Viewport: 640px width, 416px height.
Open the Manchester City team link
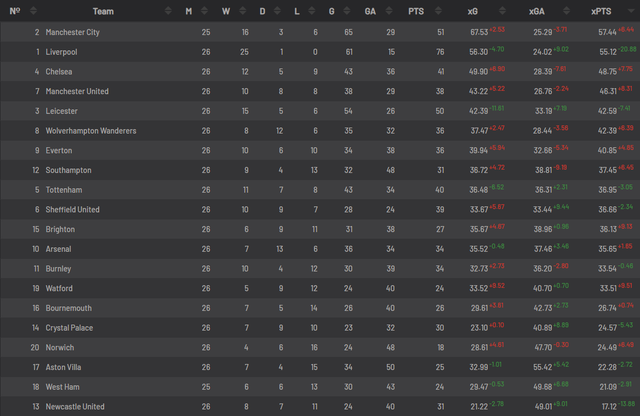86,32
